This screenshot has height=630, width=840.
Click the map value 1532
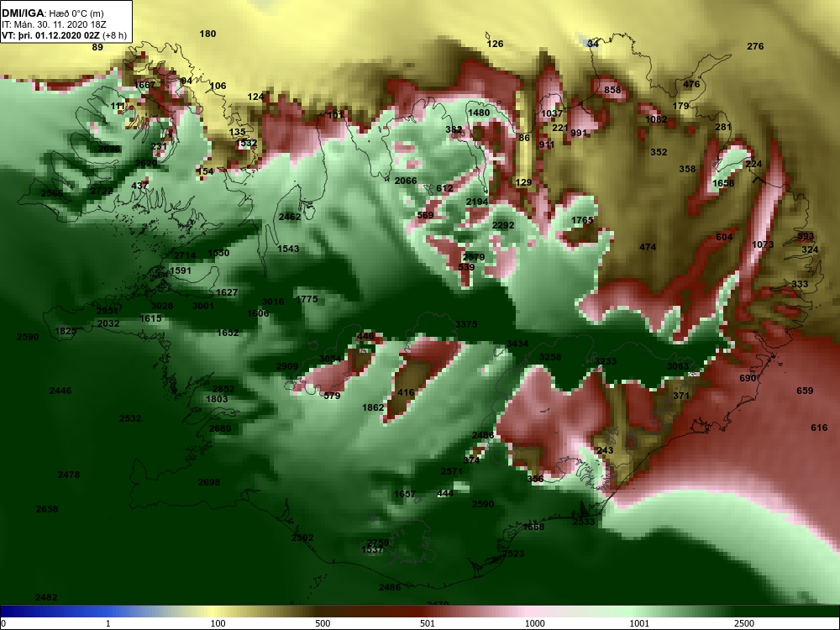click(x=246, y=143)
